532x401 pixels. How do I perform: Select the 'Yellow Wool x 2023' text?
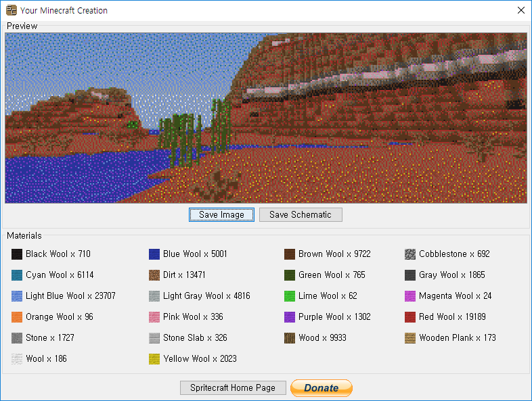click(x=200, y=359)
